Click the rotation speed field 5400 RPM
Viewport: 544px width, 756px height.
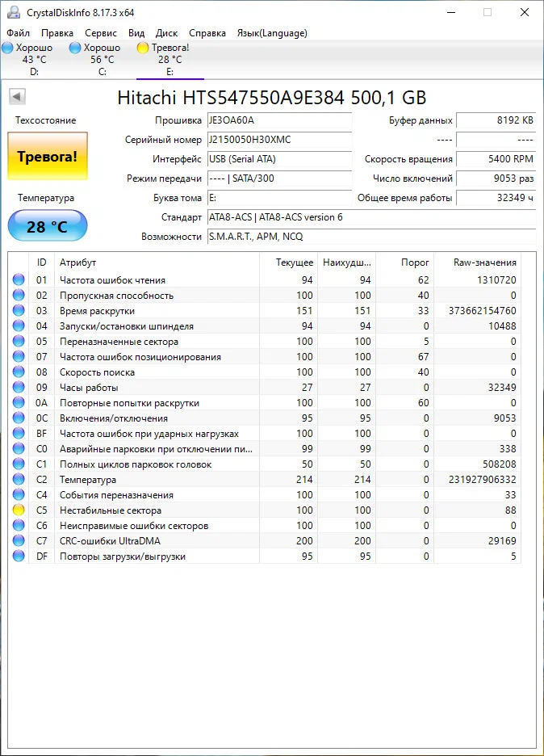coord(496,159)
